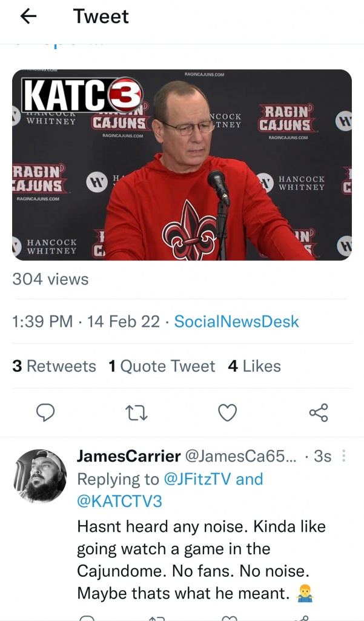Viewport: 364px width, 621px height.
Task: Tap the 304 views count
Action: (x=50, y=279)
